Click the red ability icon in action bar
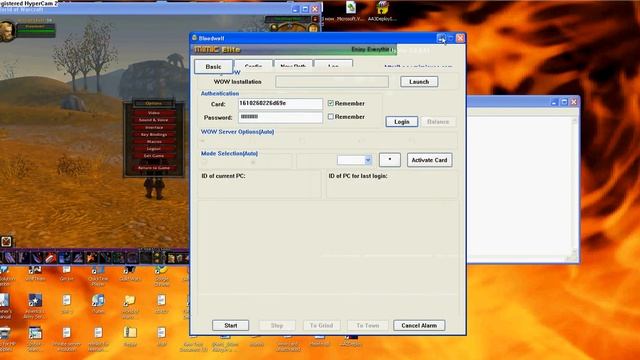This screenshot has height=360, width=640. tap(51, 258)
